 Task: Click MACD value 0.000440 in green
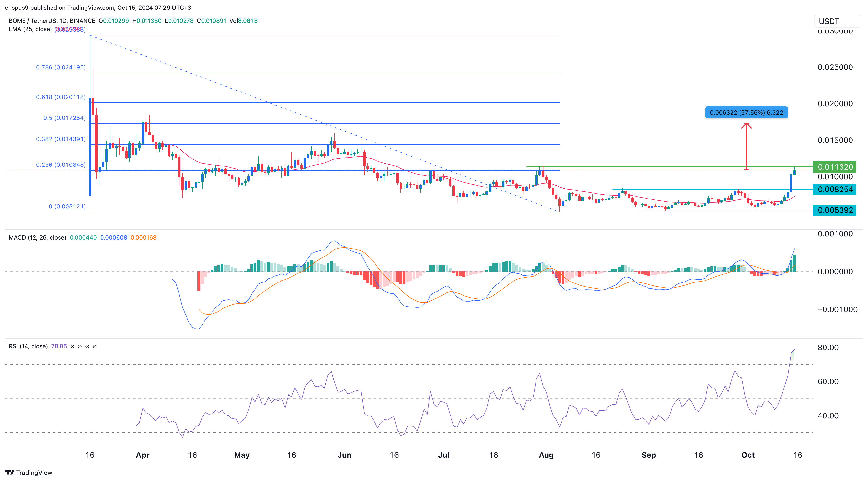point(83,238)
